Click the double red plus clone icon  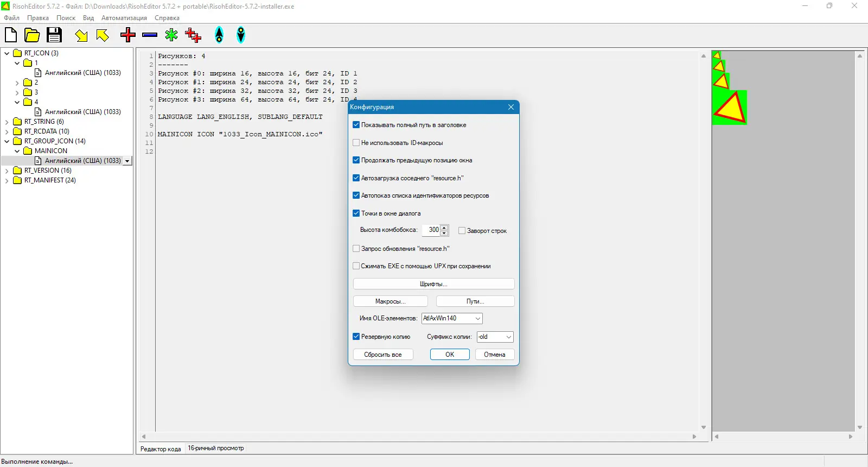click(193, 35)
